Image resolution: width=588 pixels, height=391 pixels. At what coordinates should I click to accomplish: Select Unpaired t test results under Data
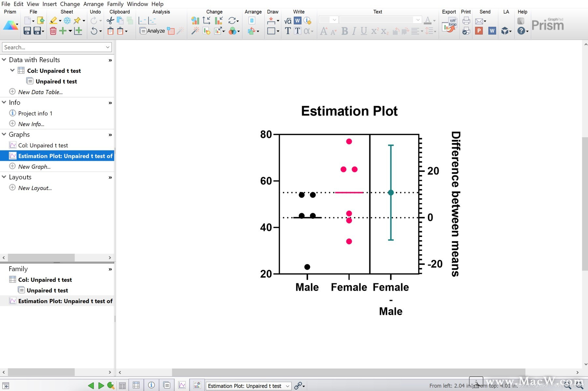[56, 81]
